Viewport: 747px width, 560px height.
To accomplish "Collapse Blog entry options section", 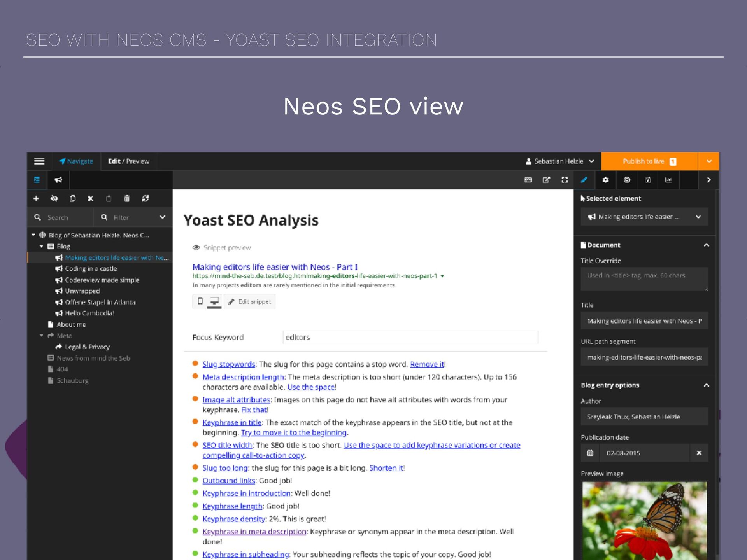I will coord(707,385).
